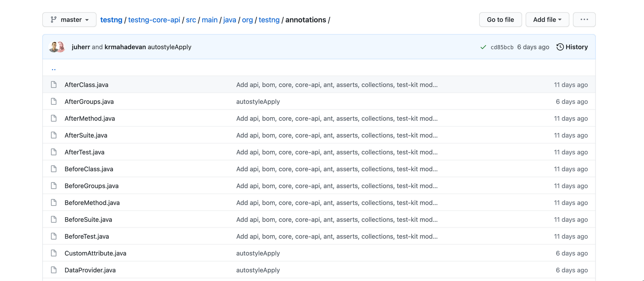Click file icon next to BeforeSuite.java

[x=54, y=219]
